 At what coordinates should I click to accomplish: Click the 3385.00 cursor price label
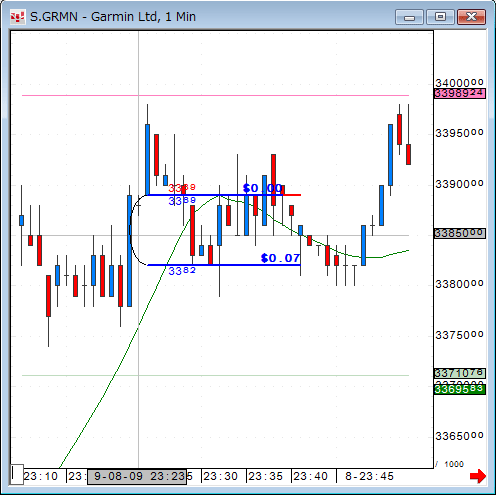[460, 233]
